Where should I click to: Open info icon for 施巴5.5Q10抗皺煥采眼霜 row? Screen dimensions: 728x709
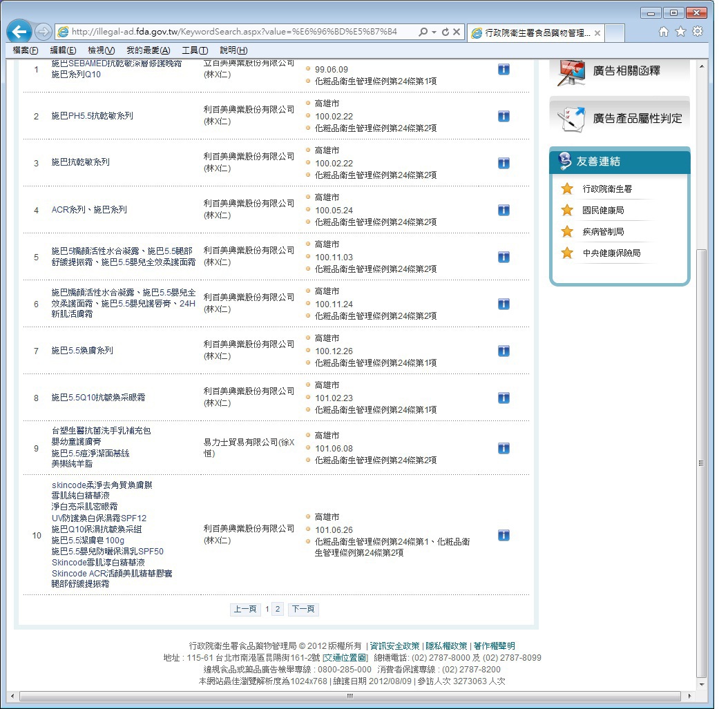(504, 398)
